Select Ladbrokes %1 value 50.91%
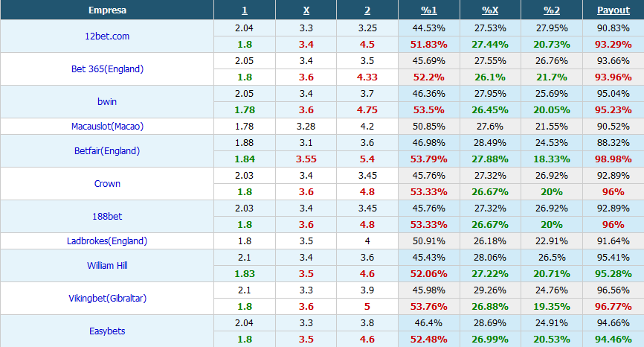Image resolution: width=644 pixels, height=347 pixels. 429,241
